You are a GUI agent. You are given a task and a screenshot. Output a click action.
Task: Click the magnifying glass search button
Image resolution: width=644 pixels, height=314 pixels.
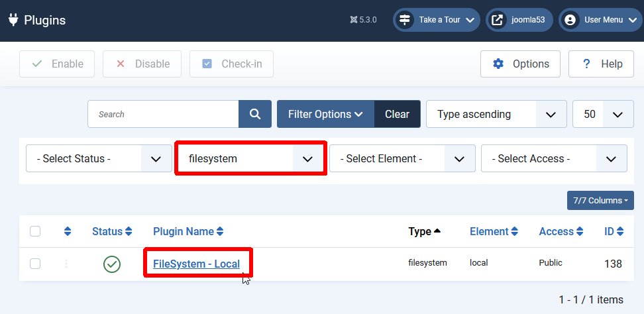pyautogui.click(x=255, y=114)
